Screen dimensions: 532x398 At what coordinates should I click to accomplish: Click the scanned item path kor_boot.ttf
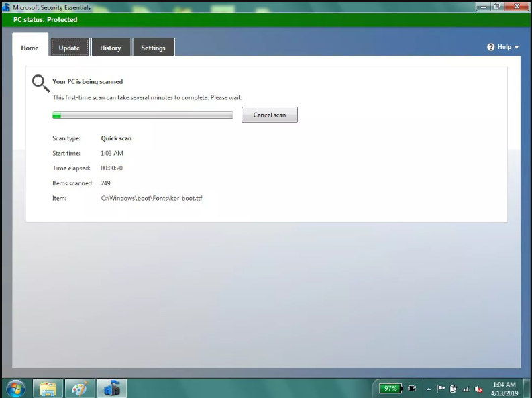click(152, 198)
